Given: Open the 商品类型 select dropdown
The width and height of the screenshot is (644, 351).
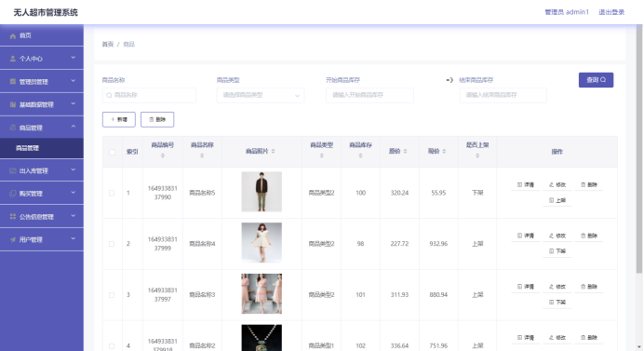Looking at the screenshot, I should pos(261,95).
